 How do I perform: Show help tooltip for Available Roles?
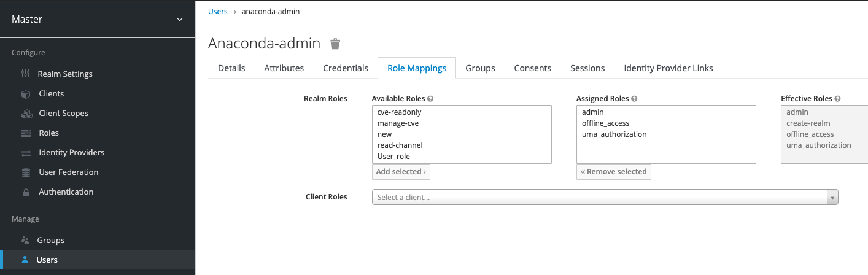(x=430, y=99)
